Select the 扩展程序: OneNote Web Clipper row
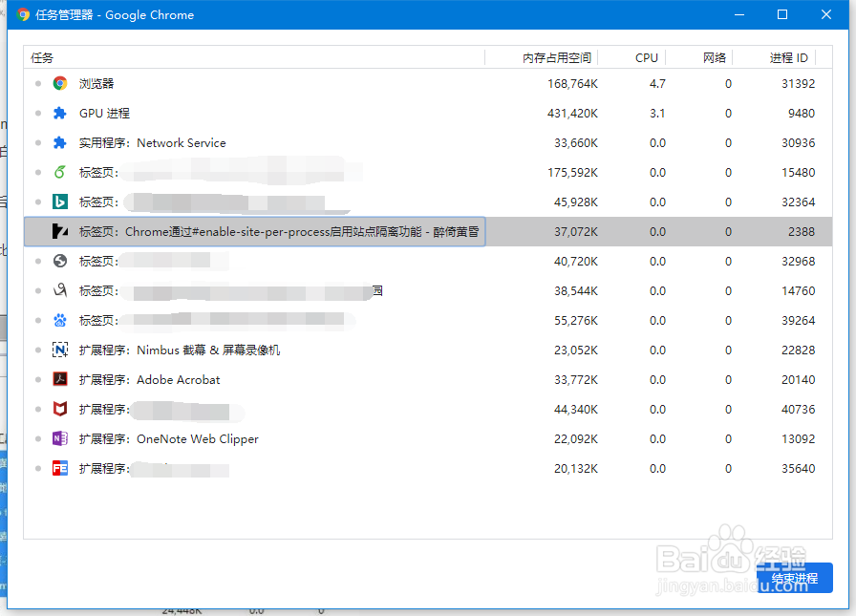Viewport: 856px width, 616px height. pyautogui.click(x=428, y=438)
